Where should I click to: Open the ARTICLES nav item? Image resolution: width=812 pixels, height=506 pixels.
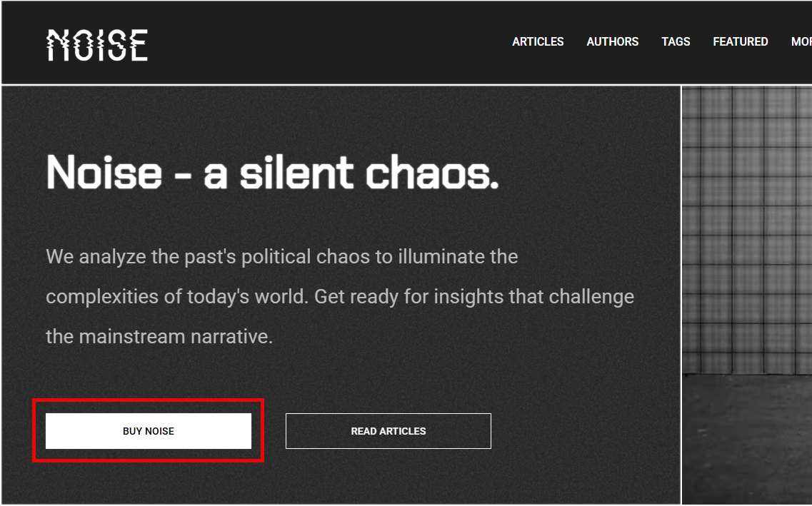click(x=538, y=42)
